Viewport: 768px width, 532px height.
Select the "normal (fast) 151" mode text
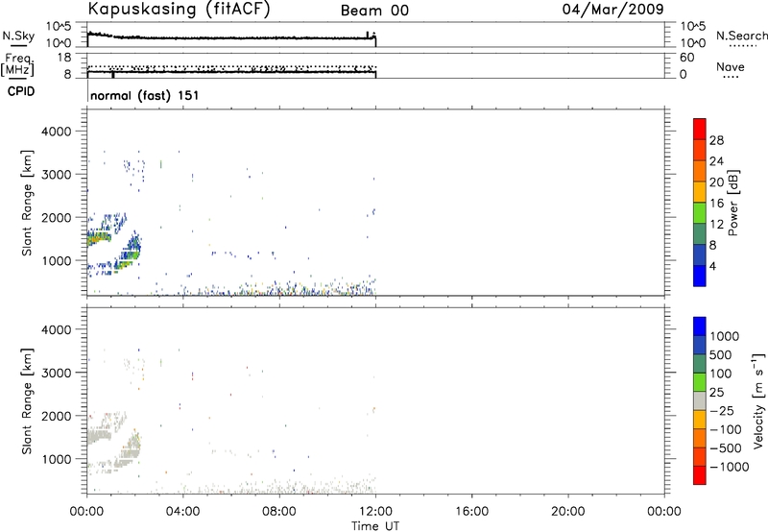pos(145,95)
